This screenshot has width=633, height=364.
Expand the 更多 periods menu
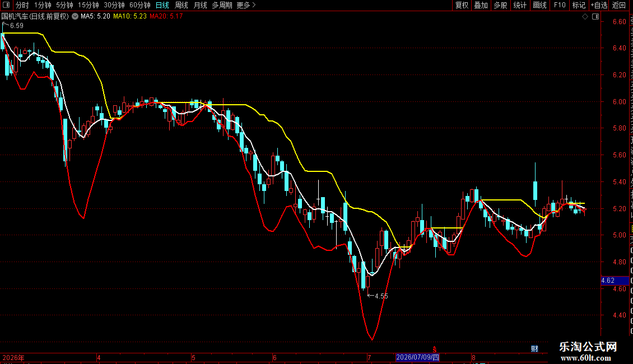(x=246, y=5)
